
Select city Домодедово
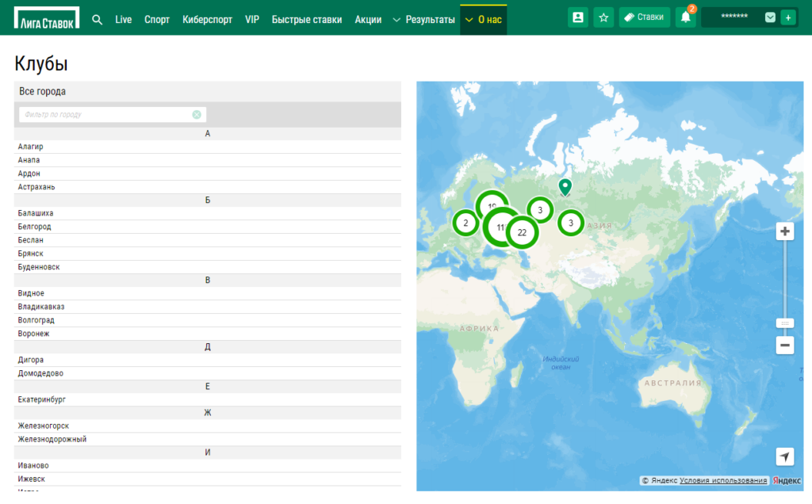coord(208,373)
